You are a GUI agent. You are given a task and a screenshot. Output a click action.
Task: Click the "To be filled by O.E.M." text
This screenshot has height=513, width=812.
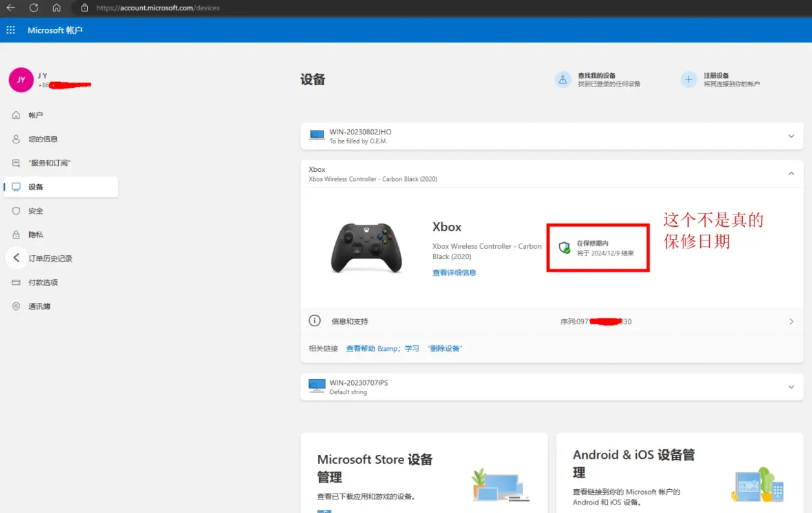coord(358,141)
